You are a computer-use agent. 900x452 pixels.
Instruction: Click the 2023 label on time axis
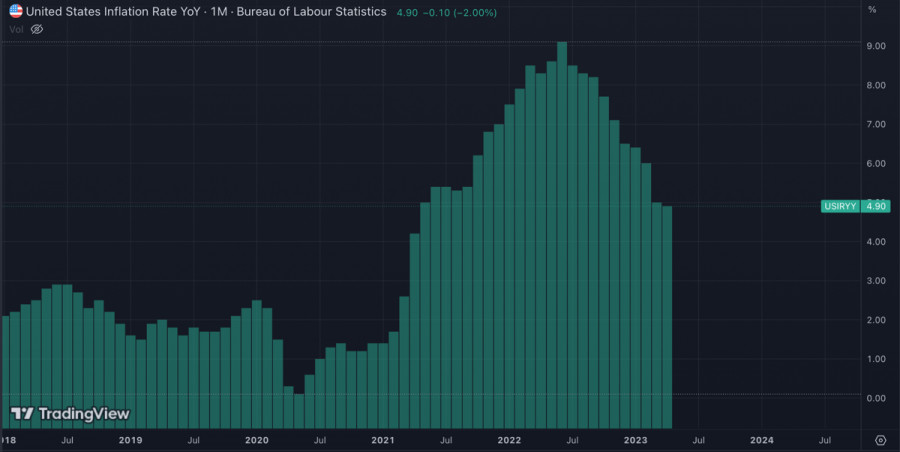point(635,439)
